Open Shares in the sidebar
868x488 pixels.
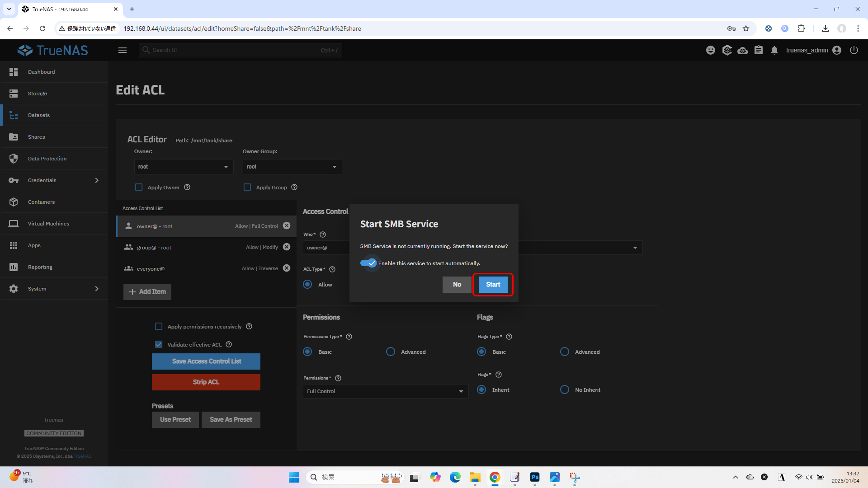tap(36, 137)
